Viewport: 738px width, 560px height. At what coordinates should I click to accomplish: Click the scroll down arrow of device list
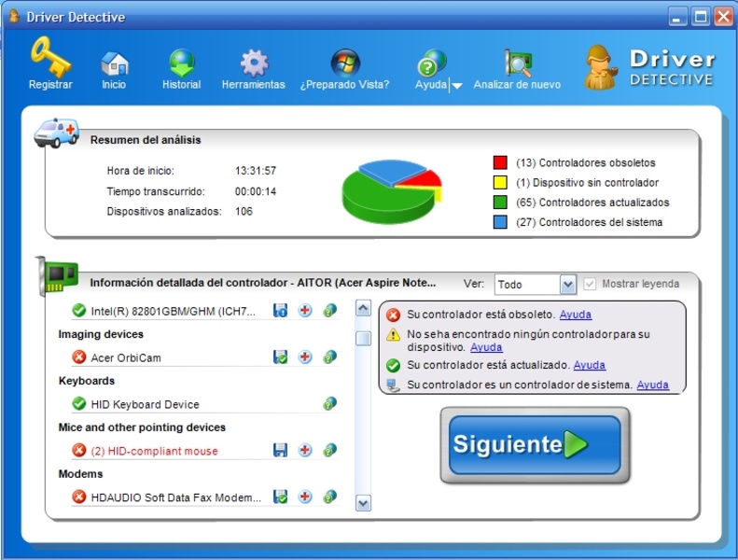pos(363,503)
